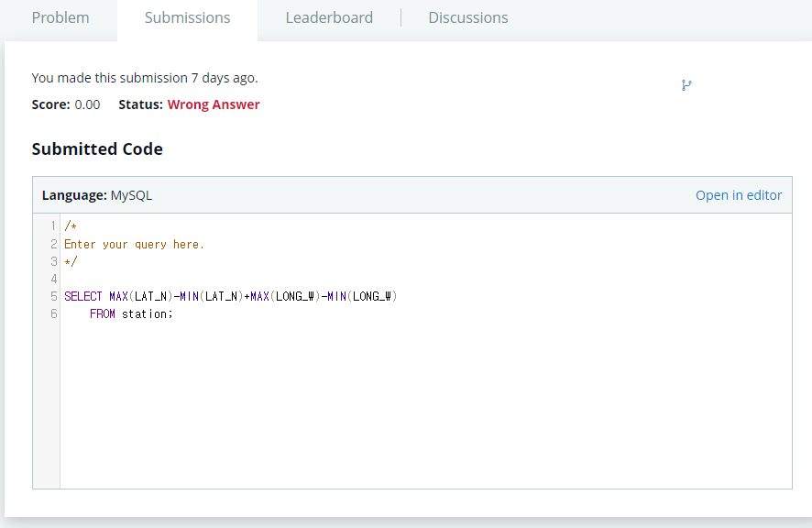Click line number 5 in gutter
812x528 pixels.
(x=53, y=296)
